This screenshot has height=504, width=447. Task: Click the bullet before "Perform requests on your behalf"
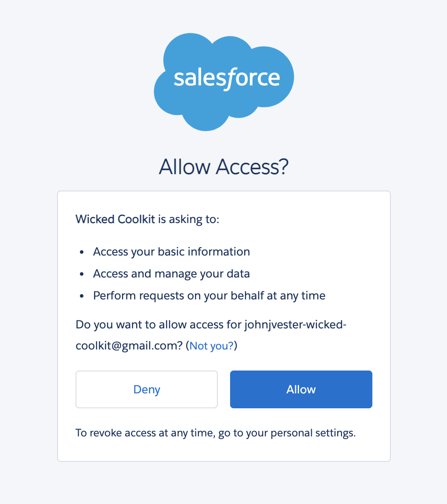pos(82,297)
